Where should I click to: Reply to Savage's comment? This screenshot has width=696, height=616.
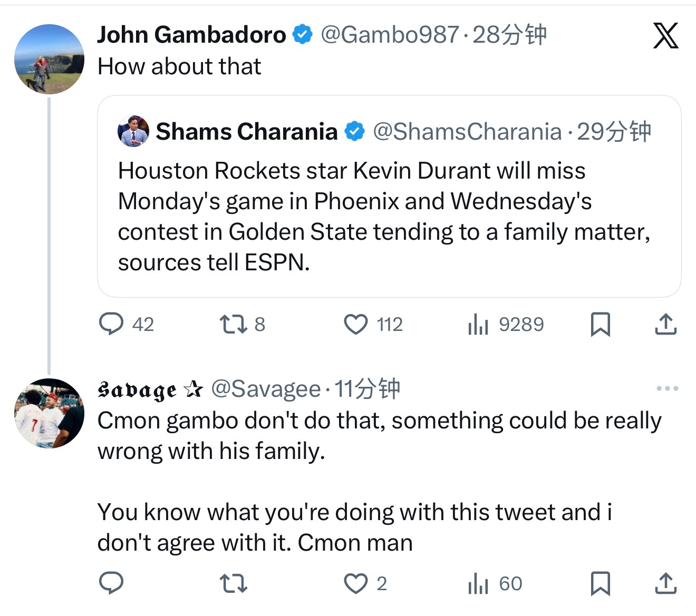click(x=111, y=583)
